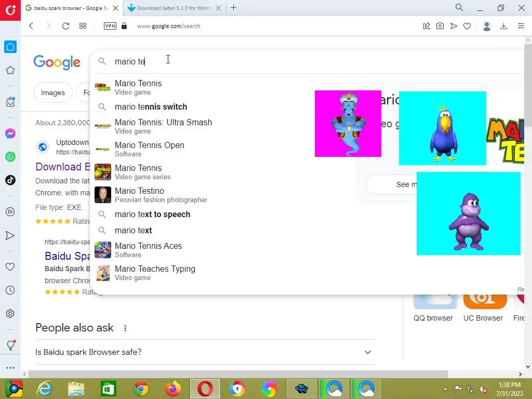Open the sidebar Shopping bag icon
Image resolution: width=532 pixels, height=399 pixels.
click(x=10, y=101)
